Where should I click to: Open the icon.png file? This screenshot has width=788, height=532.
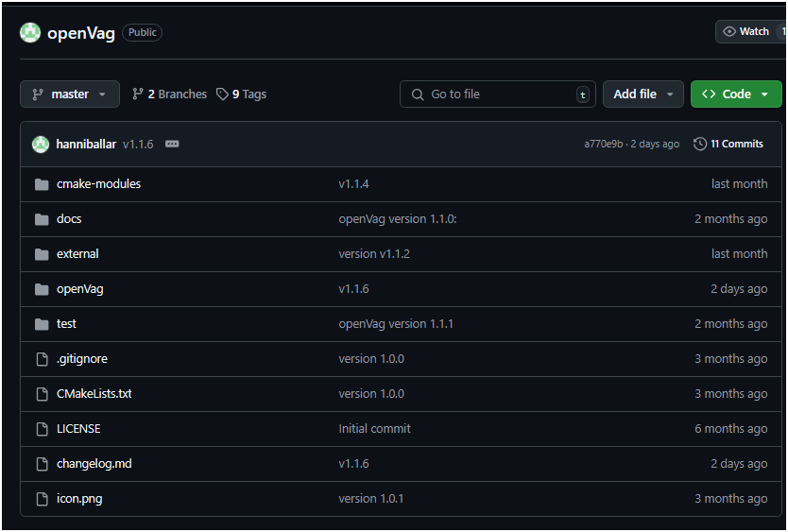pos(79,499)
